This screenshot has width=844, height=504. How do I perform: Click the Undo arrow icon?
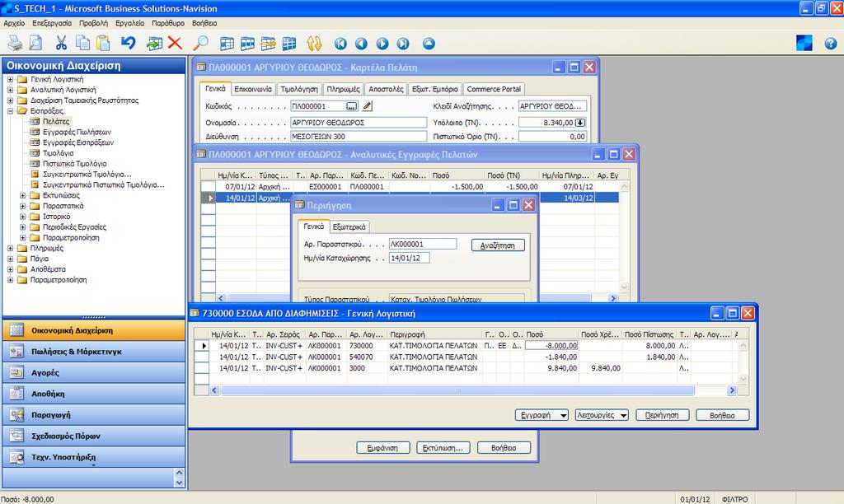(x=128, y=43)
